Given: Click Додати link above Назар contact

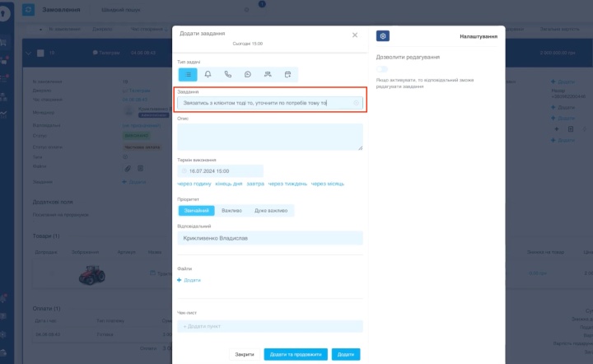Looking at the screenshot, I should coord(563,82).
